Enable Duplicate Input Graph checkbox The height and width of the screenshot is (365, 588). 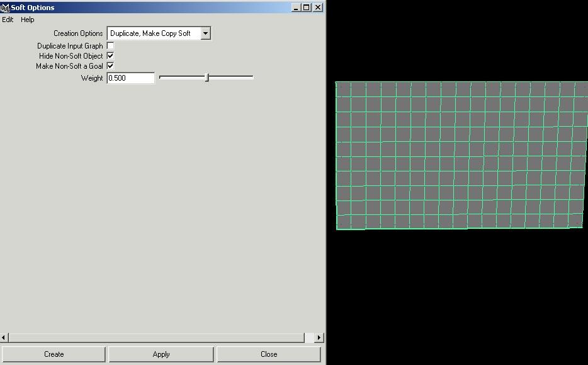pos(110,46)
